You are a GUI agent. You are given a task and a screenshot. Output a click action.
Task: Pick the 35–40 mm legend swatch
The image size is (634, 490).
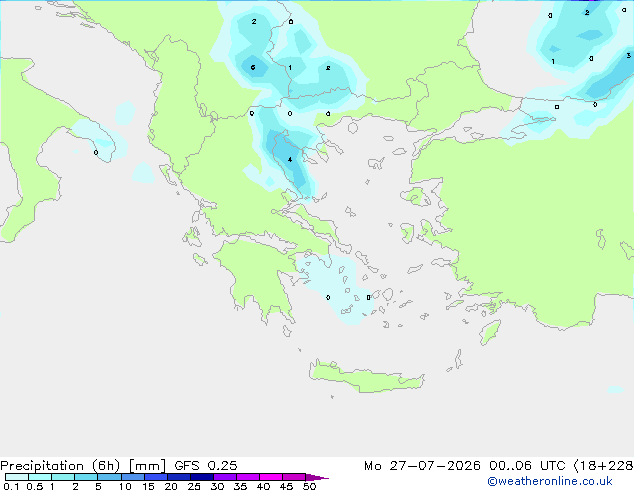click(x=247, y=477)
